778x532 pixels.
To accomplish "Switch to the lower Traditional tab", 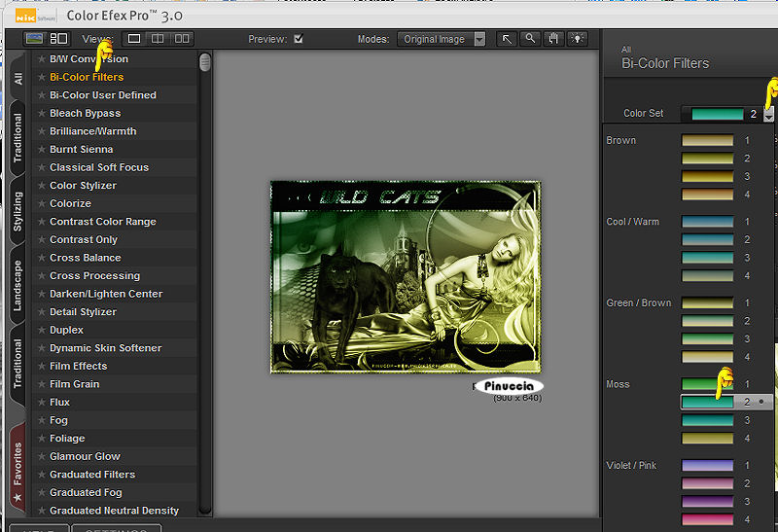I will [18, 364].
